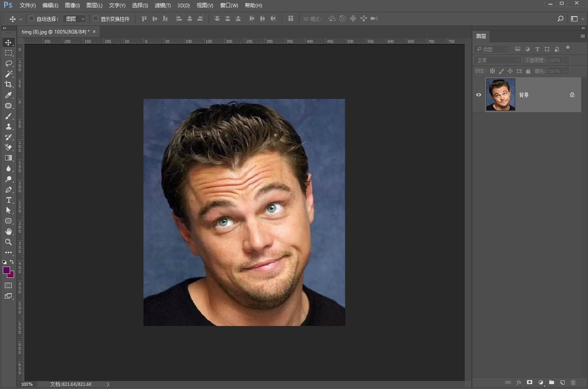Click the delete layer trash icon
Screen dimensions: 588x389
573,382
